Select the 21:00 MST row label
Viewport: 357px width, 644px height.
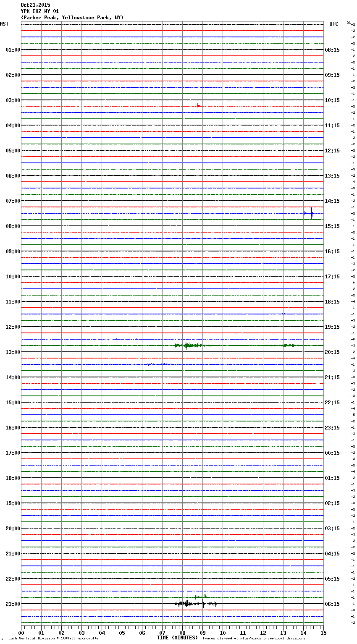(x=13, y=554)
